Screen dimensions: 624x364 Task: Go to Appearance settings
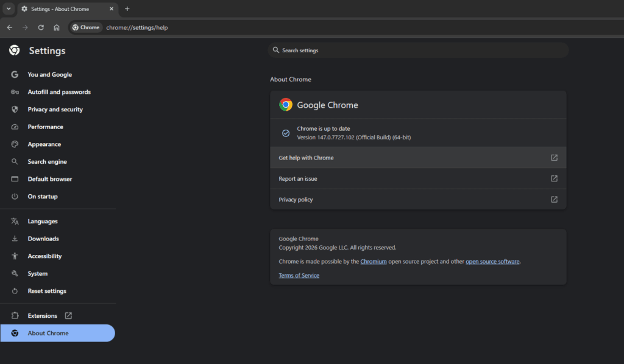(x=44, y=144)
